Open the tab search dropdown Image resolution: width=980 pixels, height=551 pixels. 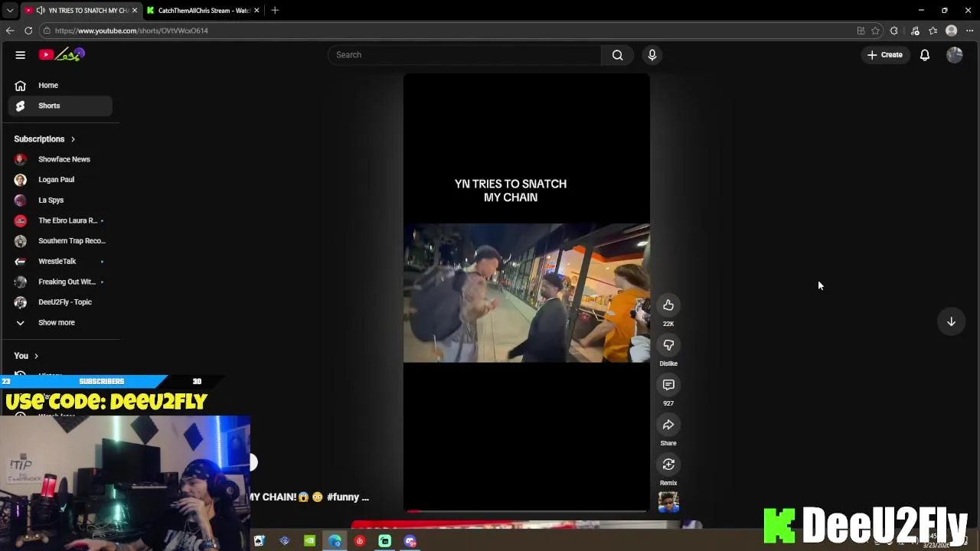pos(9,10)
